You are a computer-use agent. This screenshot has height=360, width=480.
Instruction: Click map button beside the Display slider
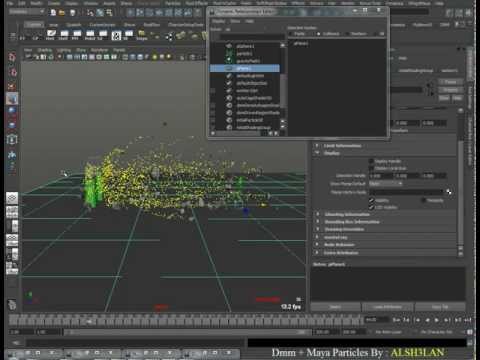pyautogui.click(x=449, y=192)
